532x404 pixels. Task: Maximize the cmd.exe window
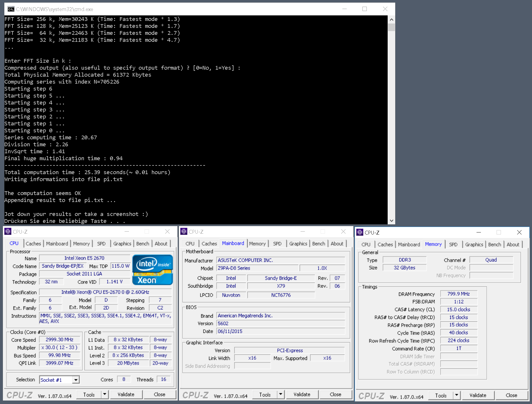365,9
